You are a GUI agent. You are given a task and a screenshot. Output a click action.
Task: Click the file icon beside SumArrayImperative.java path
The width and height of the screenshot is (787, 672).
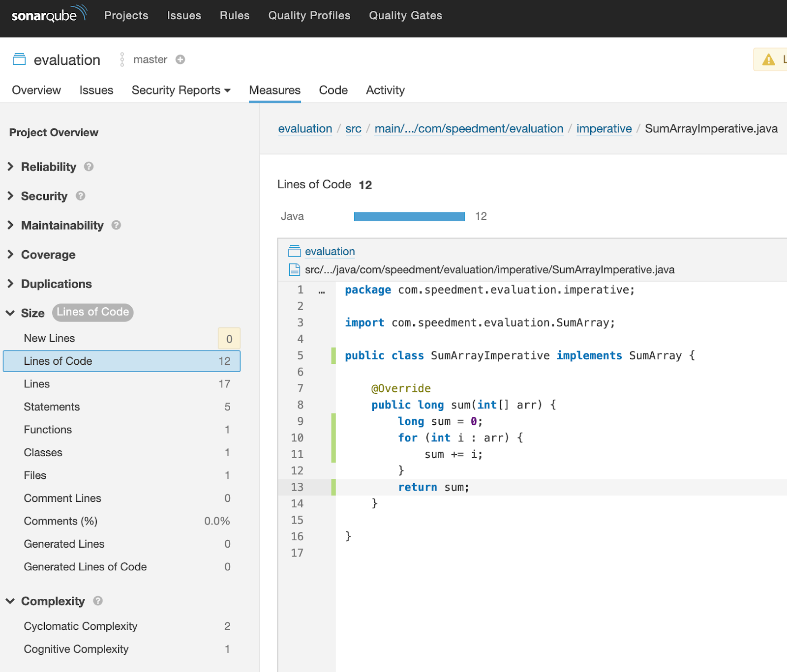coord(294,269)
